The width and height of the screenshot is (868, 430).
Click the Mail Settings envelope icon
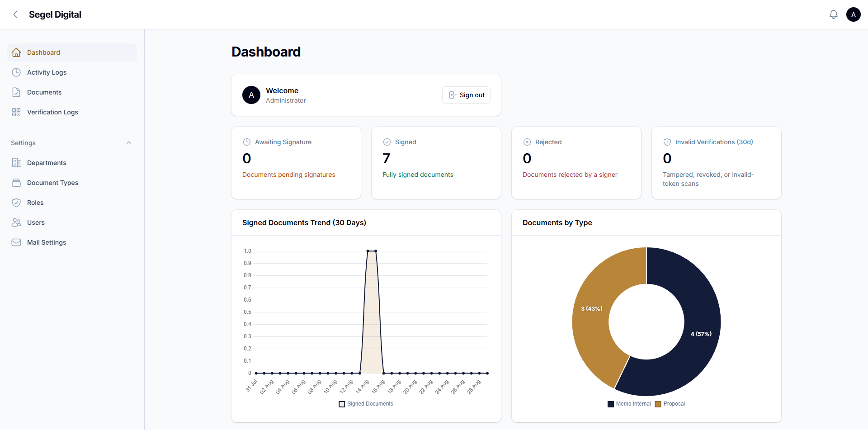[16, 242]
